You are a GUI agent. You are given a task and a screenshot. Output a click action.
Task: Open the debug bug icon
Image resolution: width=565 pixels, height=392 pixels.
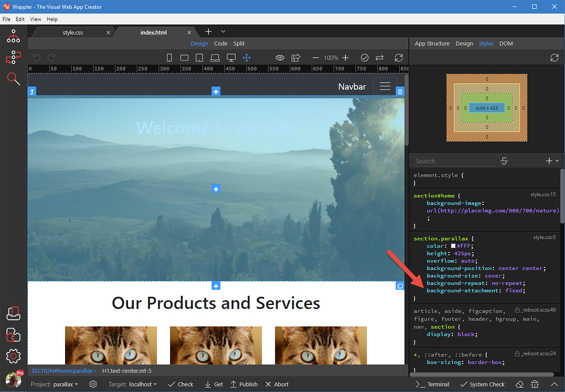535,384
